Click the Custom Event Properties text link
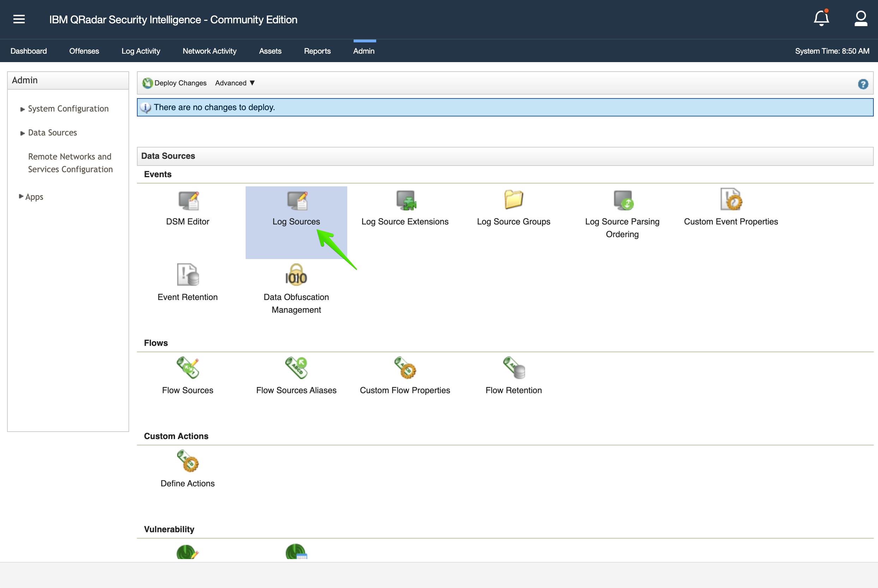878x588 pixels. (x=731, y=222)
